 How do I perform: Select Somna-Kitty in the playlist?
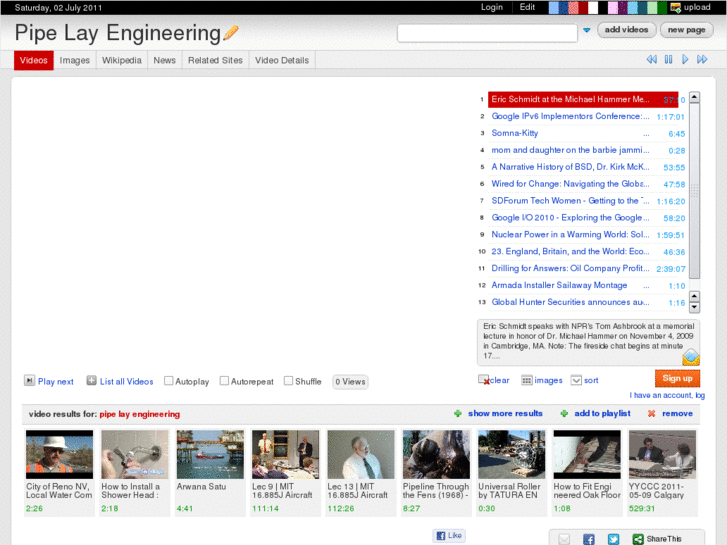[x=515, y=133]
